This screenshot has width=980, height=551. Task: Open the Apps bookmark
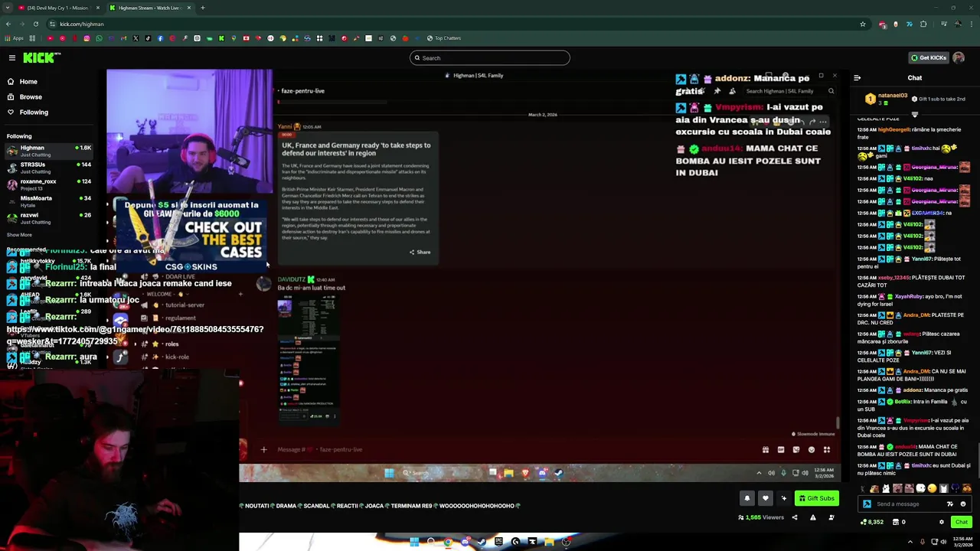click(15, 38)
